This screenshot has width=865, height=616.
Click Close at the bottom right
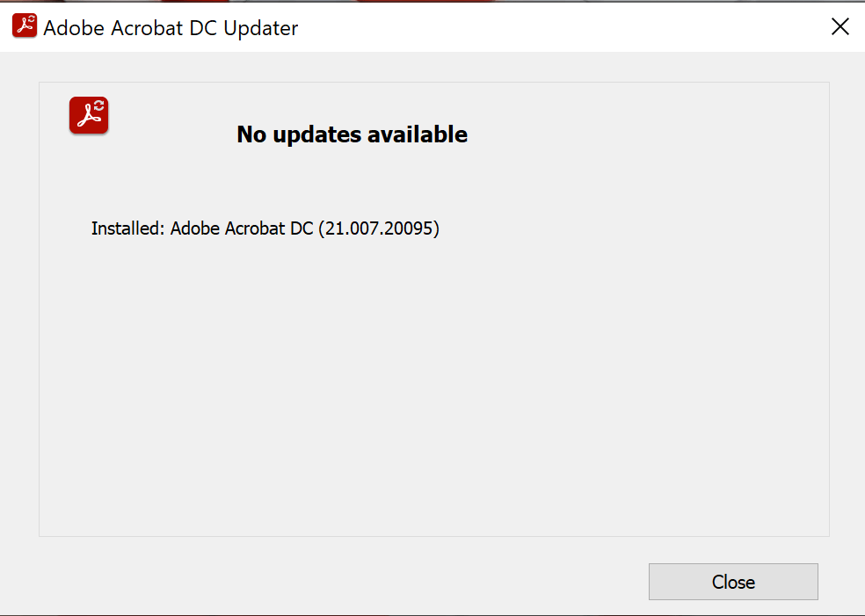(733, 582)
